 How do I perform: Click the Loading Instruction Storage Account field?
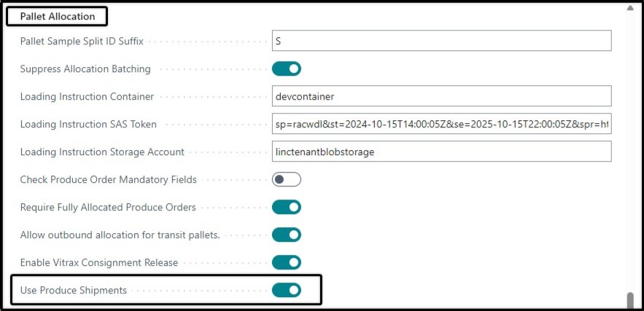[x=441, y=151]
